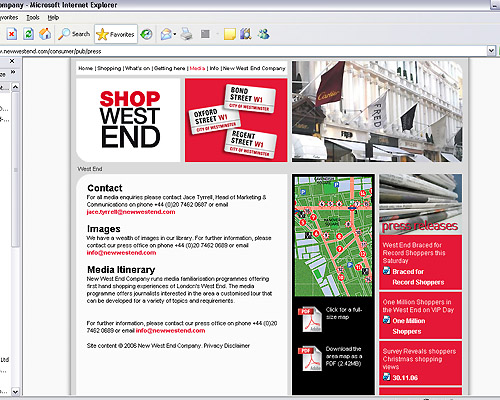Click document icon beside One Million

pyautogui.click(x=386, y=320)
